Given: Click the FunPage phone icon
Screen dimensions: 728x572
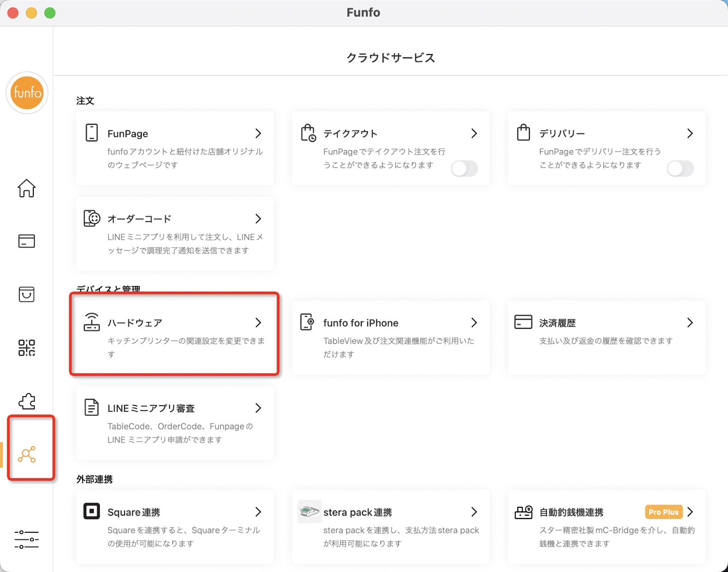Looking at the screenshot, I should 91,133.
